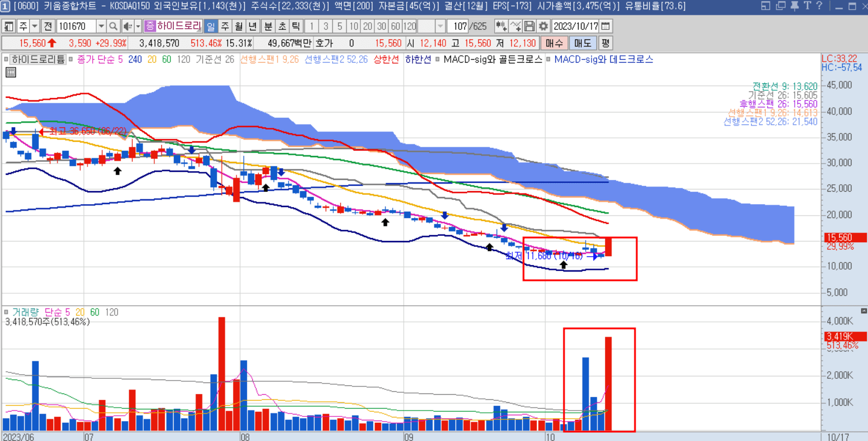Click the purple 증 badge beside 하이드로리
This screenshot has height=441, width=868.
pyautogui.click(x=150, y=26)
